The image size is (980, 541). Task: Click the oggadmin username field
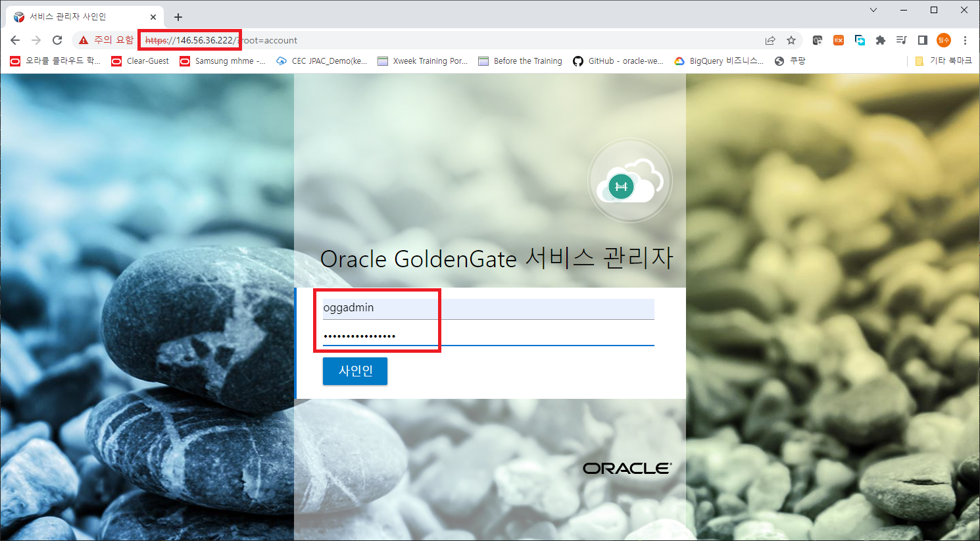tap(488, 308)
